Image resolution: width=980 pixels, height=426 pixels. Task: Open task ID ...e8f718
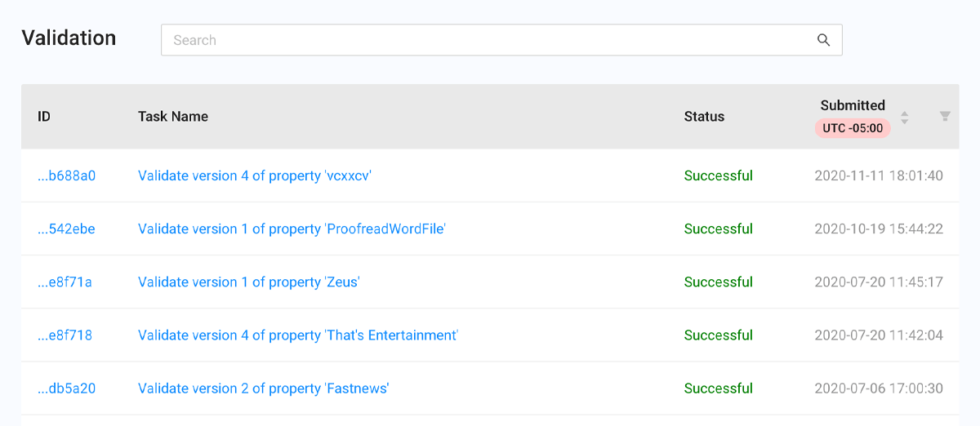tap(65, 335)
